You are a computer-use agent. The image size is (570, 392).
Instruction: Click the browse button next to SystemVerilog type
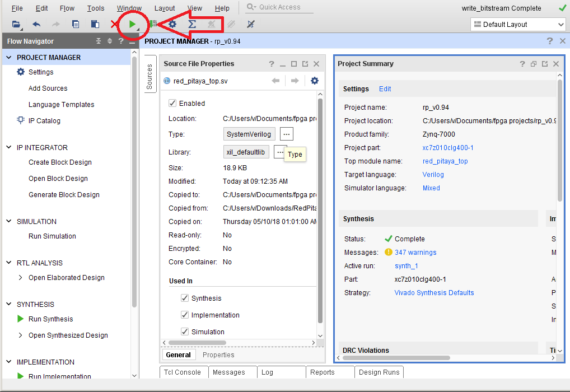point(287,134)
